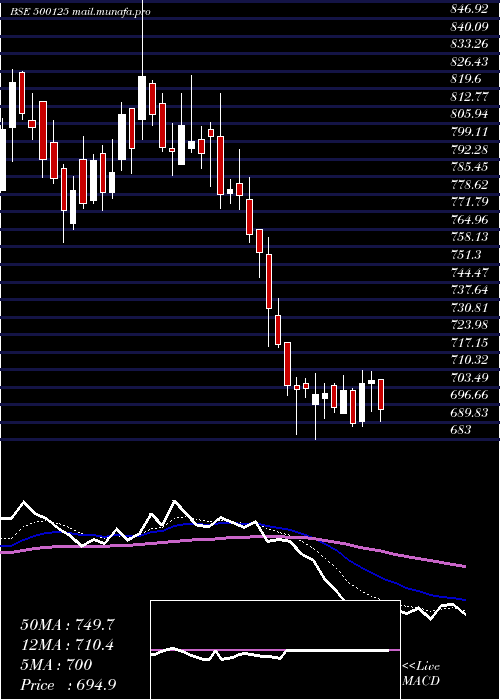Screen dimensions: 500x700
Task: Click the 764.96 price axis label
Action: tap(469, 220)
